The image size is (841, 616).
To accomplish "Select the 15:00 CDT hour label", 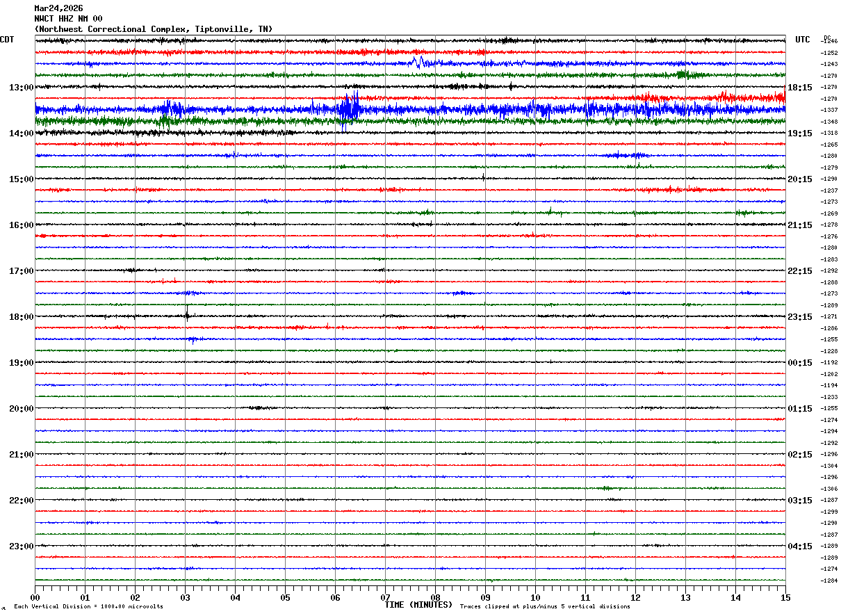I will click(22, 179).
